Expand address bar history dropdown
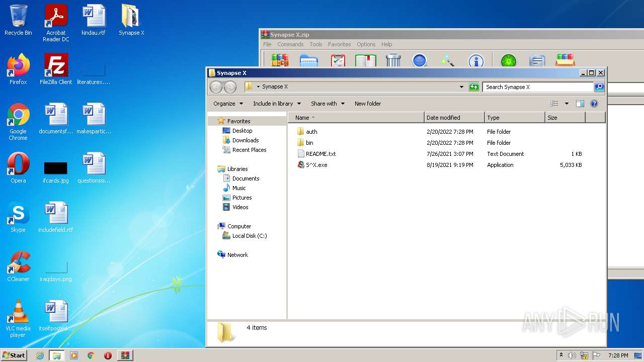Image resolution: width=644 pixels, height=362 pixels. tap(461, 87)
